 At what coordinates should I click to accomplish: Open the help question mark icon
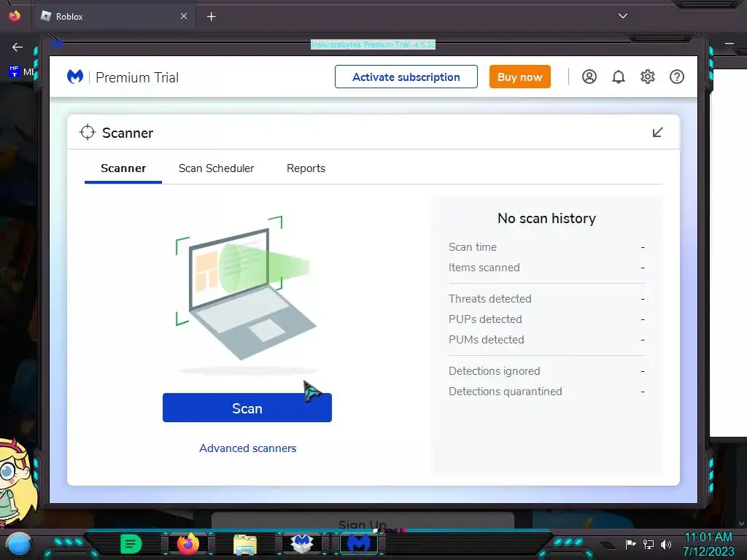[676, 77]
